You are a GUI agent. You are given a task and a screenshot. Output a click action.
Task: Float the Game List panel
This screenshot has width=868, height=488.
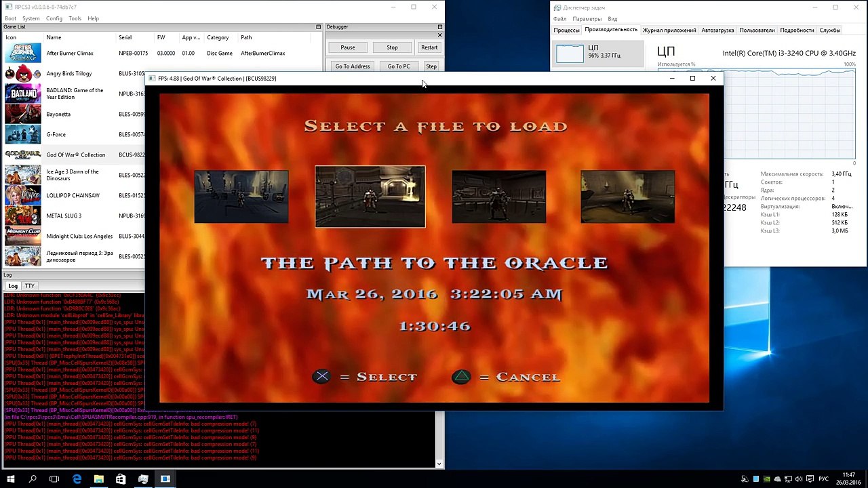point(318,27)
